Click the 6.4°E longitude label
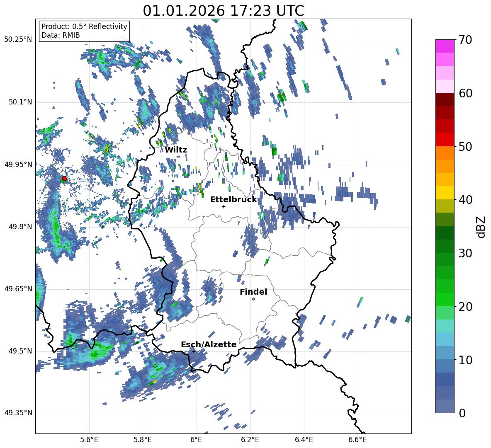This screenshot has width=491, height=448. coord(304,440)
